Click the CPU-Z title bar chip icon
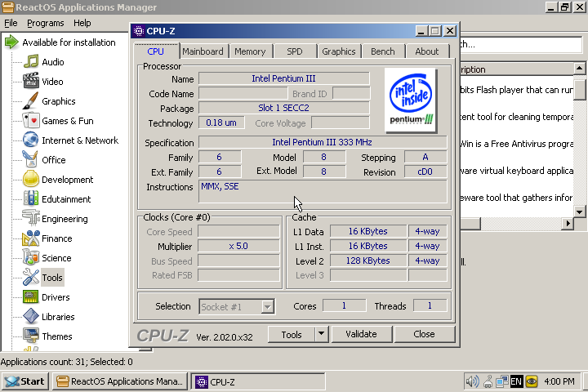The image size is (588, 392). (139, 31)
